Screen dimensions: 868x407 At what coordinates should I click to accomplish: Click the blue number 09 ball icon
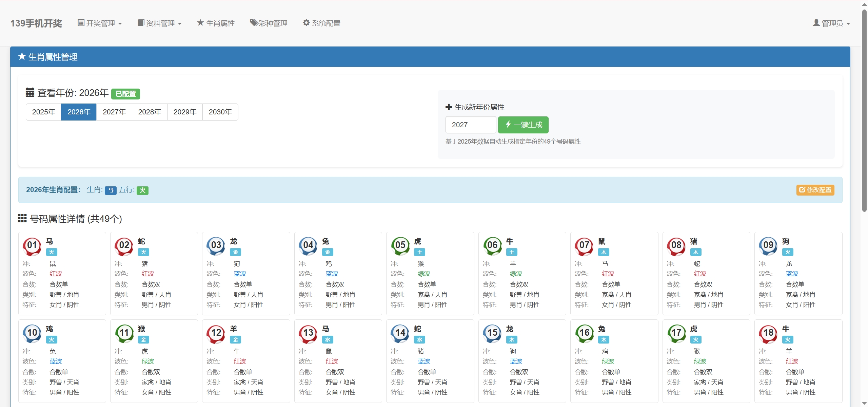click(x=768, y=246)
